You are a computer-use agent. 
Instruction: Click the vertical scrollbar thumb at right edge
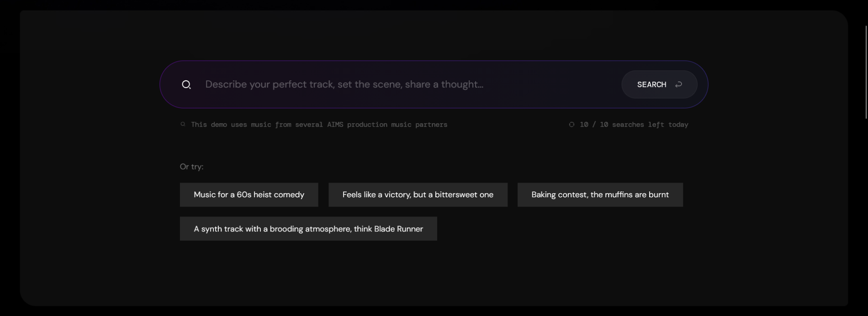coord(866,72)
